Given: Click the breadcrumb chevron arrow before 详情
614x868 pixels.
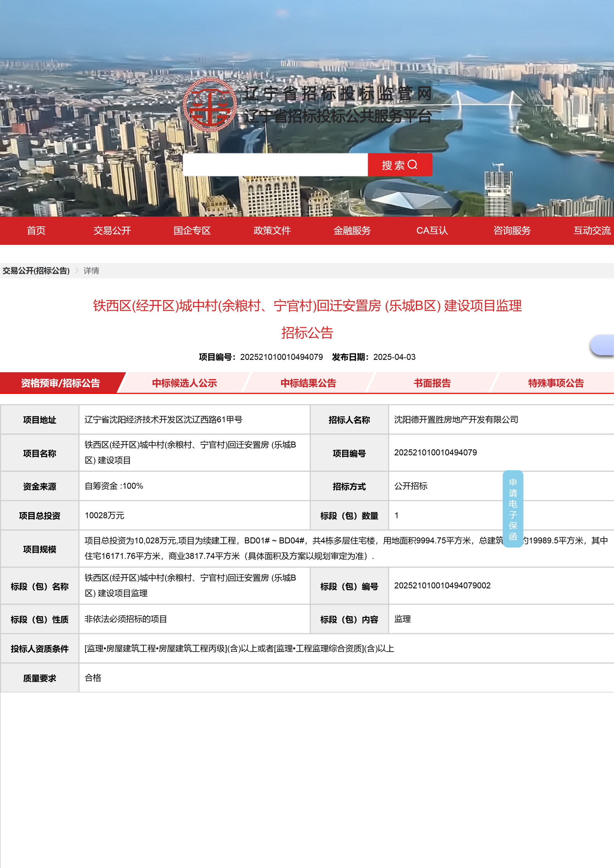Looking at the screenshot, I should click(77, 270).
